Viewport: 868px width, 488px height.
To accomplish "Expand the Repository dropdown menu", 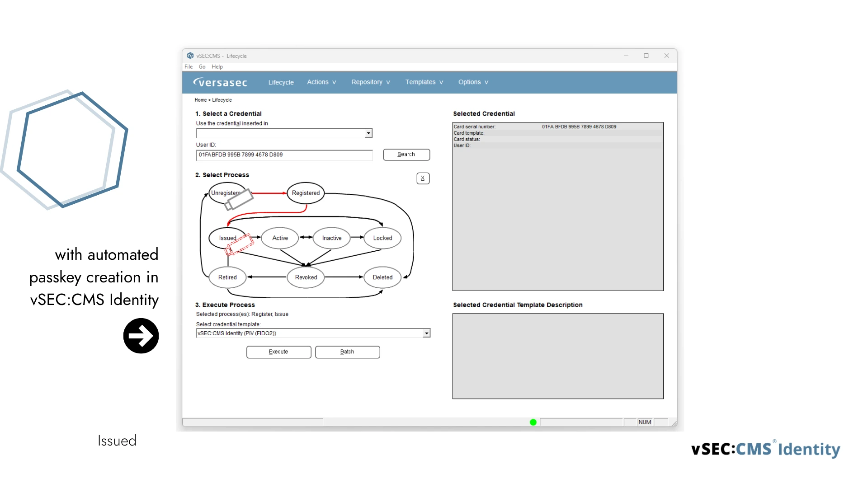I will click(x=370, y=82).
